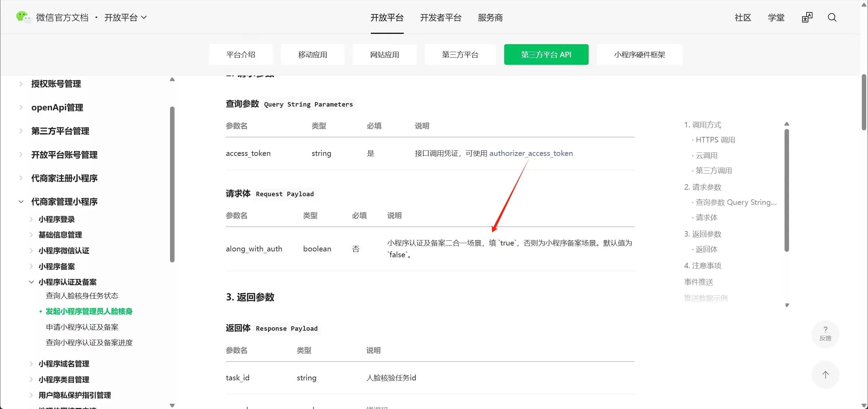Switch to the 开发者平台 top tab
868x409 pixels.
(x=440, y=18)
